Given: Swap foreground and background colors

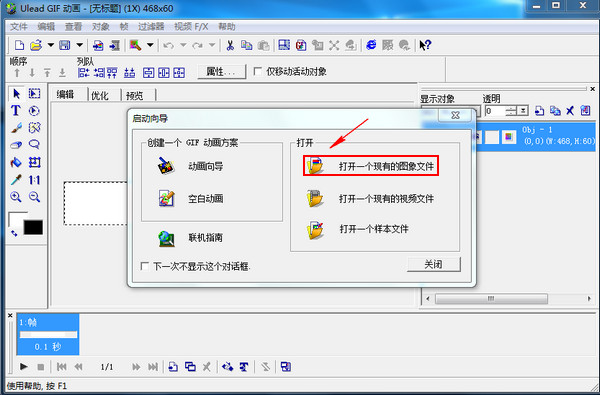Looking at the screenshot, I should tap(14, 233).
